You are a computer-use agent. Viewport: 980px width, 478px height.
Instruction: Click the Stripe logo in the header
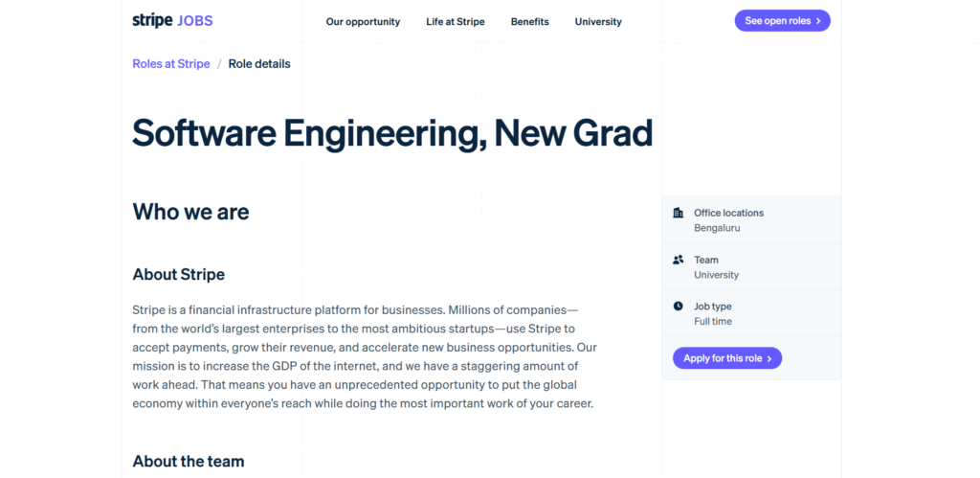pyautogui.click(x=152, y=20)
